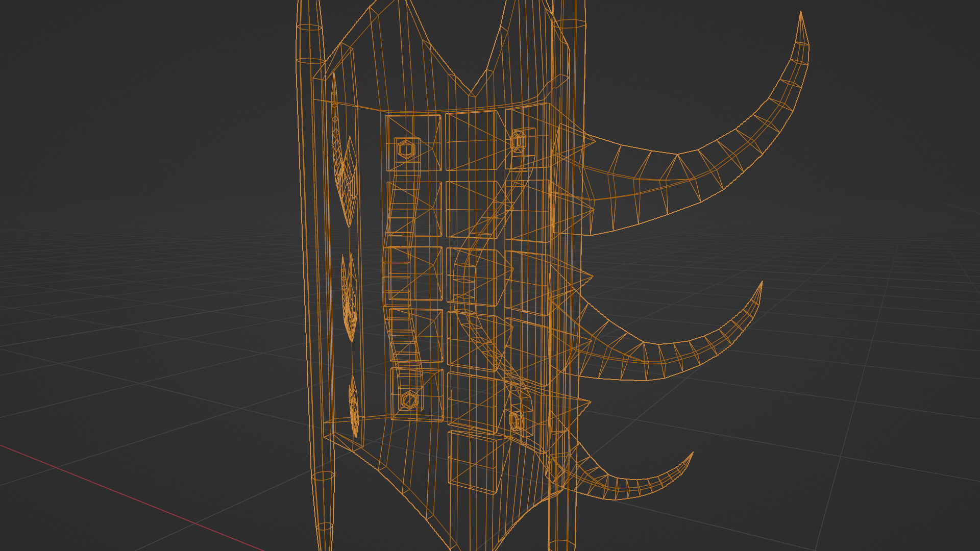Click the top-center square panel of the grid
Image resolution: width=980 pixels, height=551 pixels.
click(x=472, y=141)
